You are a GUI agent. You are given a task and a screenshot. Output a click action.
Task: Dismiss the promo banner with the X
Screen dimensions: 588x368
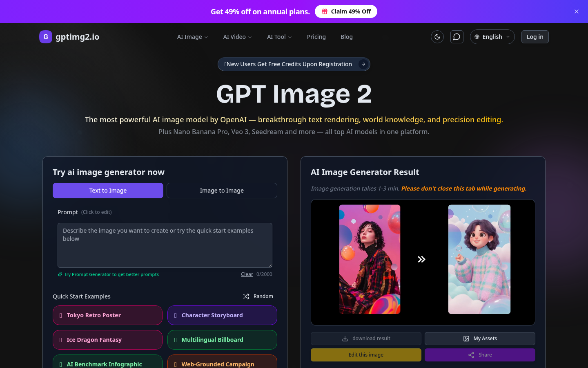point(577,11)
